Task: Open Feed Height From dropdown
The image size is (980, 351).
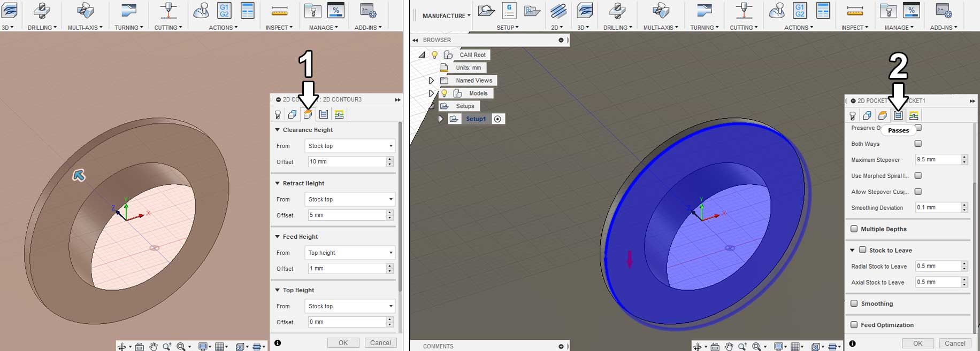Action: coord(350,253)
